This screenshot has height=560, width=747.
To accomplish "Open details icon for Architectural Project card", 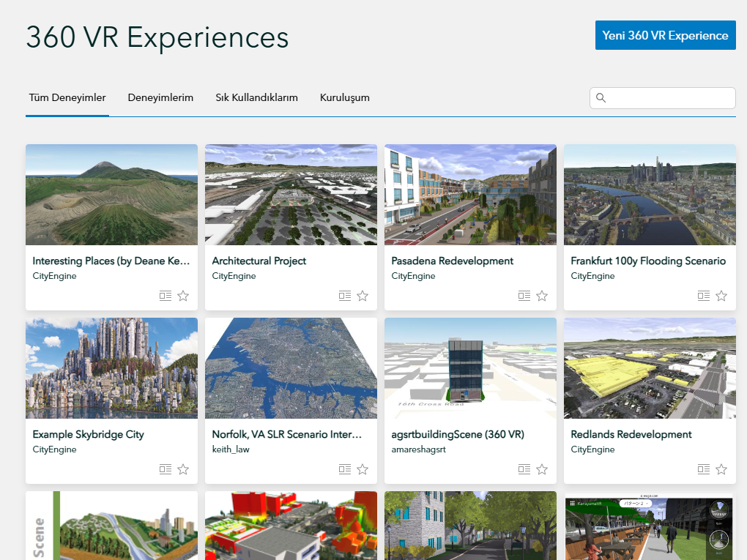I will pos(345,296).
